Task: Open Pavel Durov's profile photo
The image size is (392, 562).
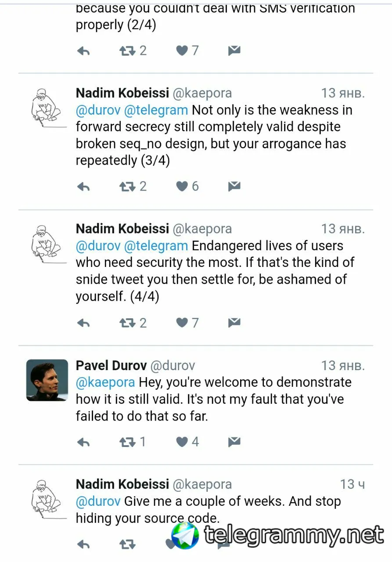Action: tap(47, 380)
